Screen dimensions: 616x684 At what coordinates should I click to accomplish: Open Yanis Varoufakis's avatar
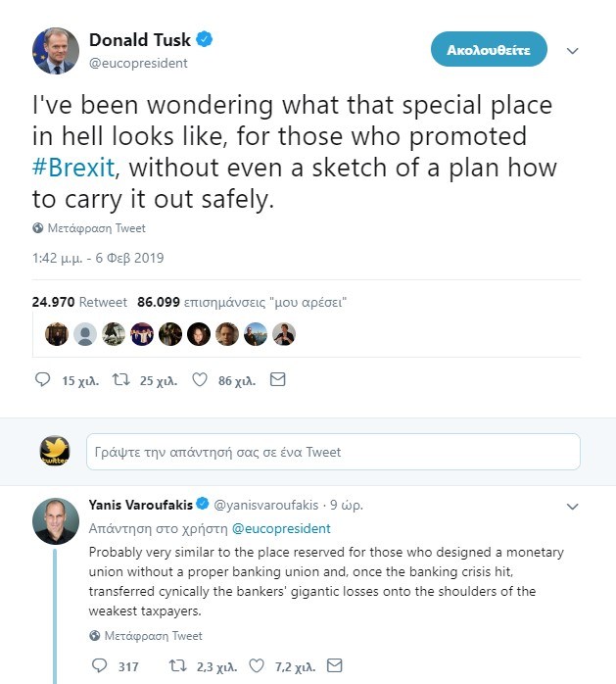(56, 520)
